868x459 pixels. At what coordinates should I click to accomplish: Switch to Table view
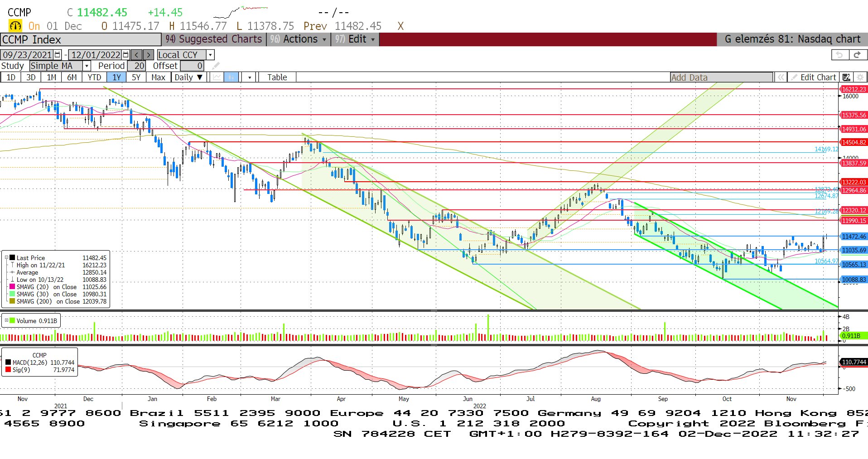pyautogui.click(x=277, y=77)
